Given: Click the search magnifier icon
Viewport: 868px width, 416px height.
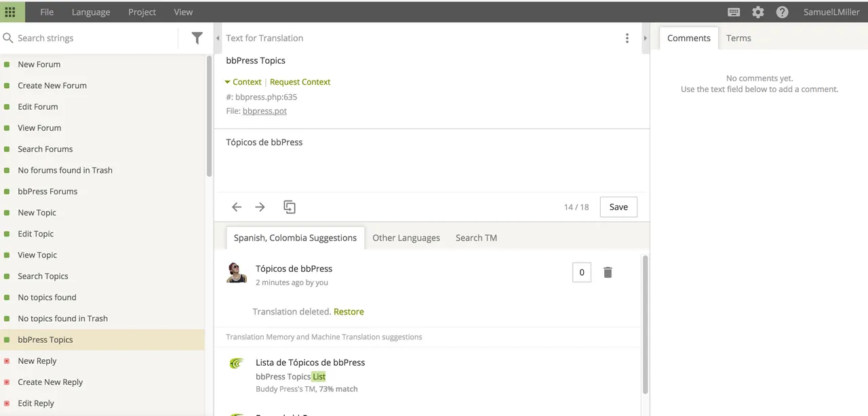Looking at the screenshot, I should pyautogui.click(x=8, y=38).
